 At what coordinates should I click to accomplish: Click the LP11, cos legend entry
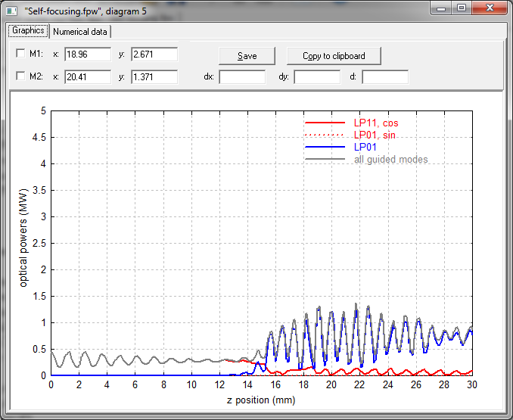pos(376,123)
